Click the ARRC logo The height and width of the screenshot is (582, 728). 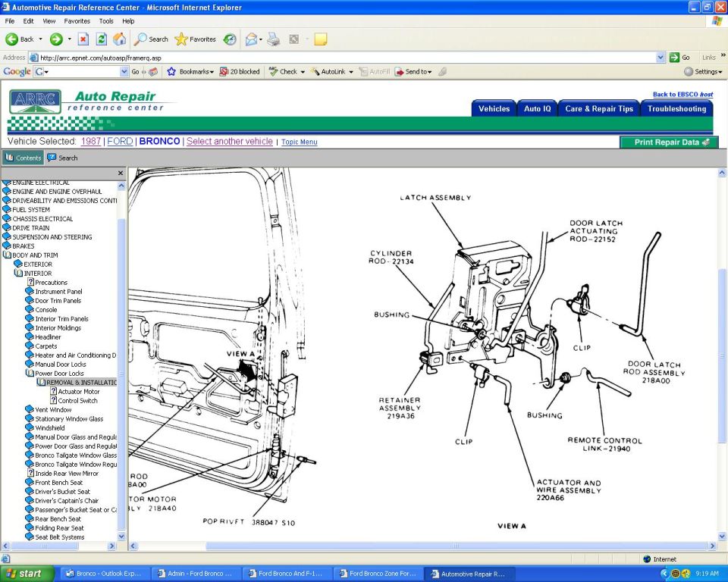36,102
